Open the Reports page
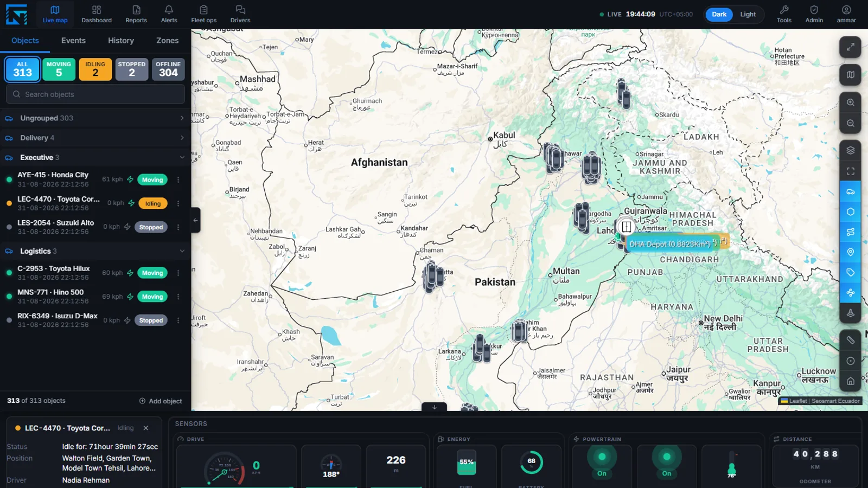868x488 pixels. [x=136, y=15]
